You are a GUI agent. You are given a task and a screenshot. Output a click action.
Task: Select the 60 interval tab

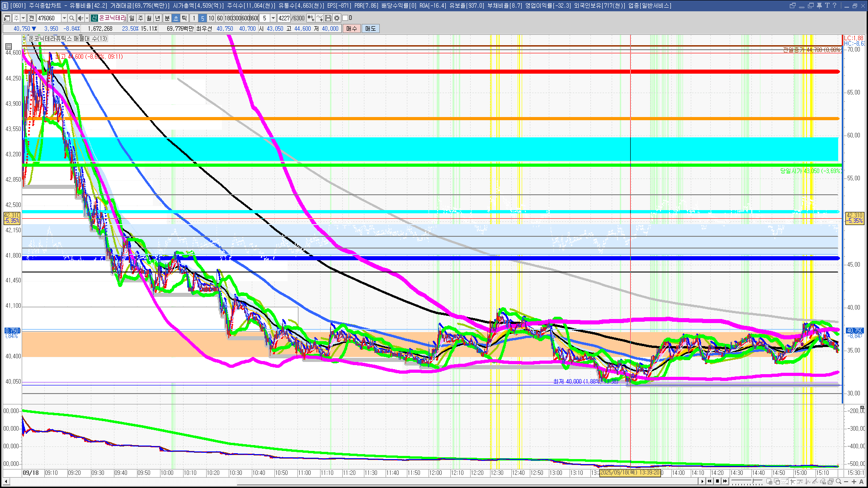pyautogui.click(x=220, y=18)
